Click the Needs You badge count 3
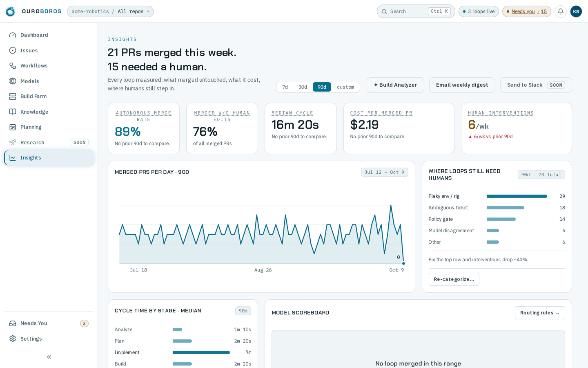The image size is (588, 368). click(x=84, y=323)
